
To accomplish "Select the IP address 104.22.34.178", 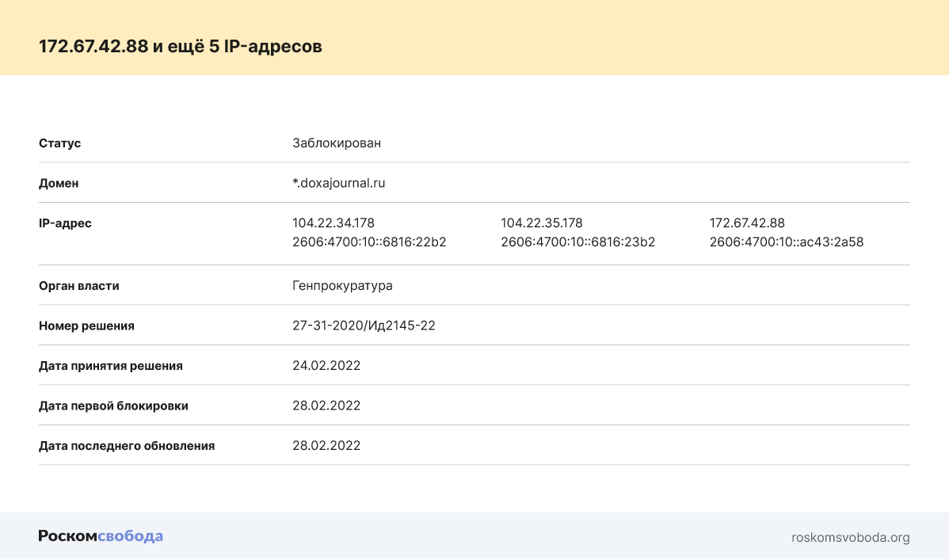I will [333, 223].
